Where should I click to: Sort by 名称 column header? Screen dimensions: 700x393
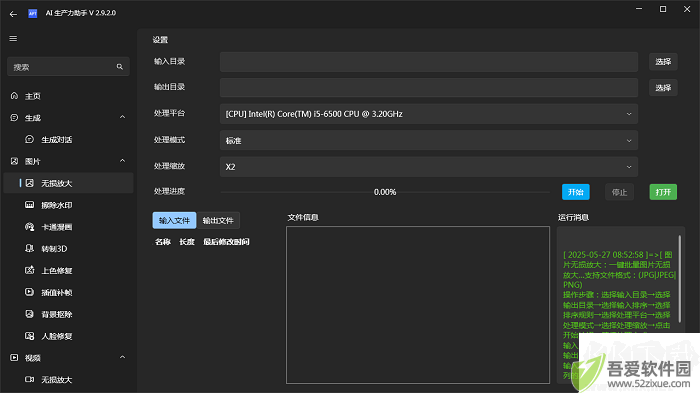coord(163,242)
